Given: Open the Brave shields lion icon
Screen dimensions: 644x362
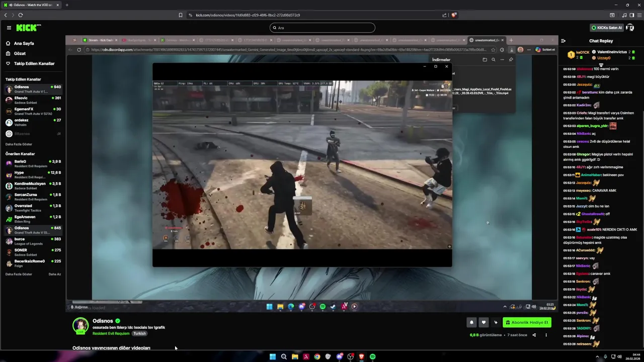Looking at the screenshot, I should pos(454,15).
